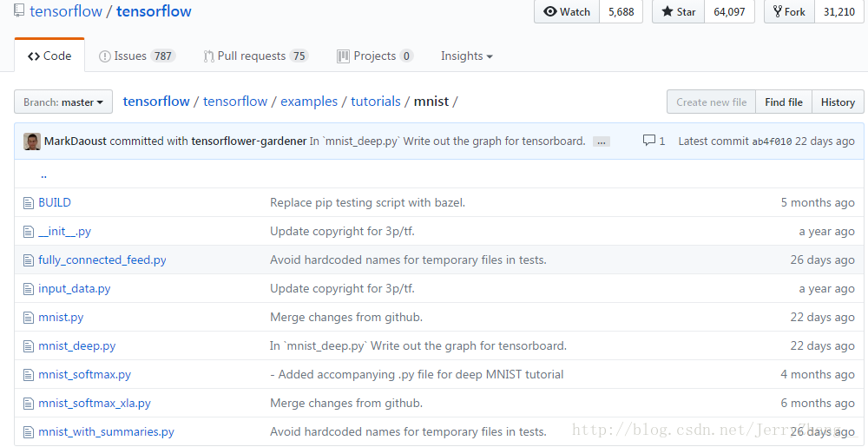Click file icon beside mnist.py

(29, 318)
